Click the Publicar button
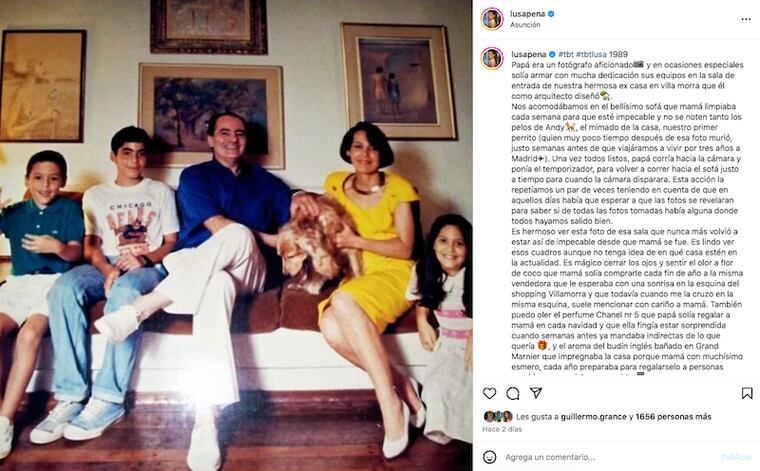This screenshot has width=760, height=471. pos(736,457)
